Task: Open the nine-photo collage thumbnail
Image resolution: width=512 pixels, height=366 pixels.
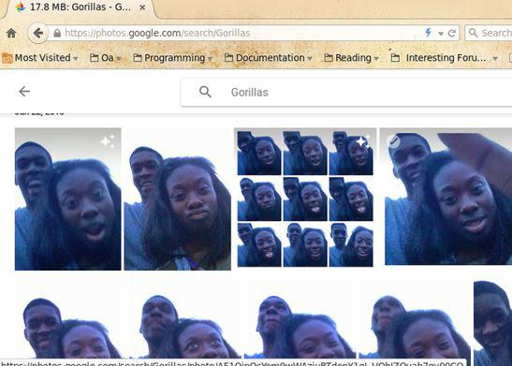Action: click(305, 198)
